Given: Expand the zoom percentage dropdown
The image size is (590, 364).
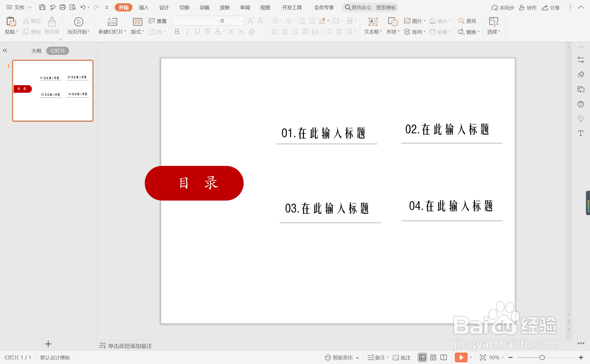Looking at the screenshot, I should coord(503,357).
